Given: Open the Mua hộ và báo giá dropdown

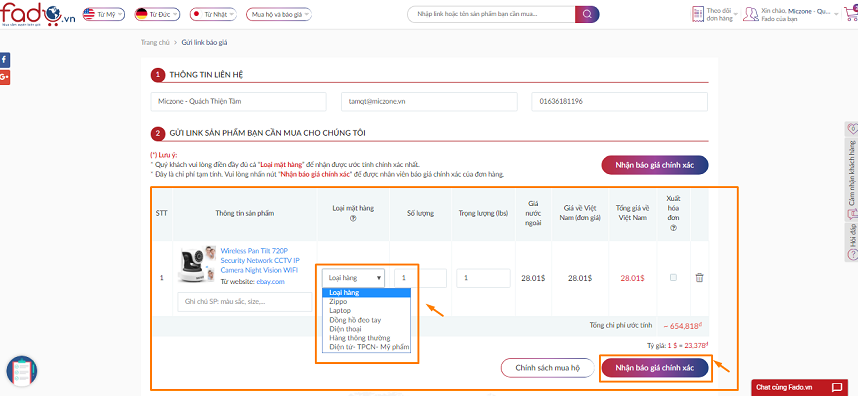Looking at the screenshot, I should 279,14.
